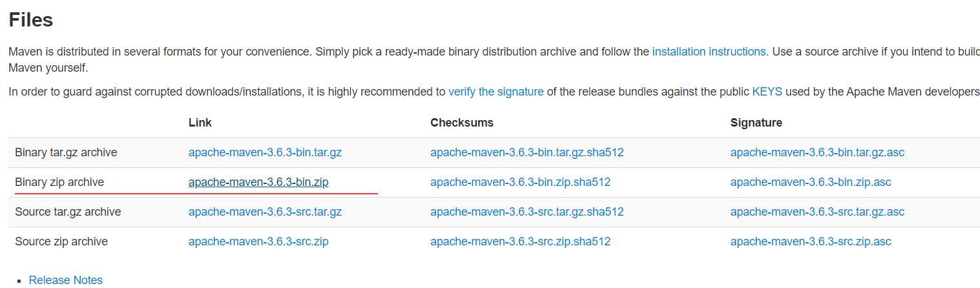Open the src.tar.gz.sha512 checksum link
Viewport: 980px width, 288px height.
526,212
